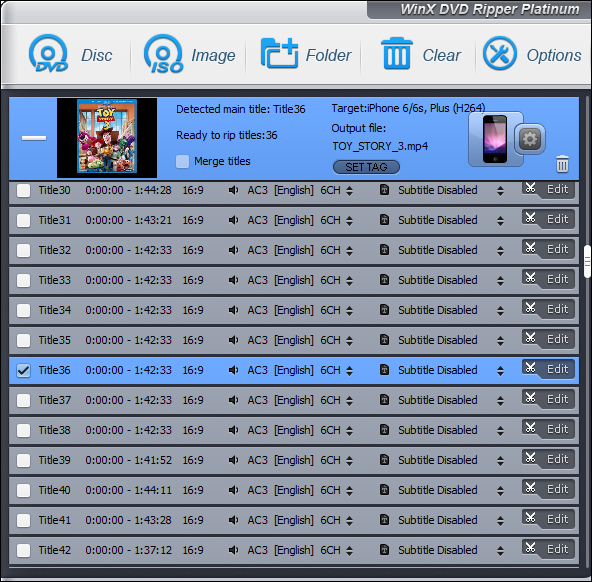Image resolution: width=592 pixels, height=582 pixels.
Task: Open audio track dropdown for Title39
Action: point(350,461)
